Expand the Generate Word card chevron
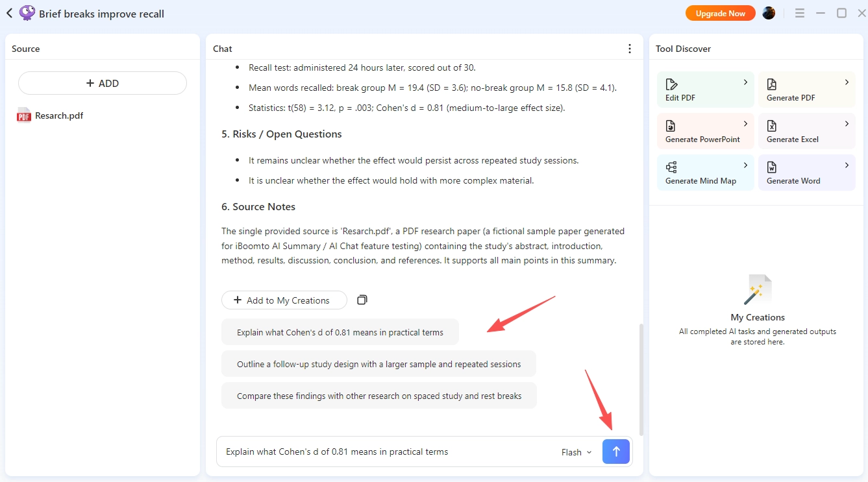This screenshot has width=868, height=482. (847, 165)
